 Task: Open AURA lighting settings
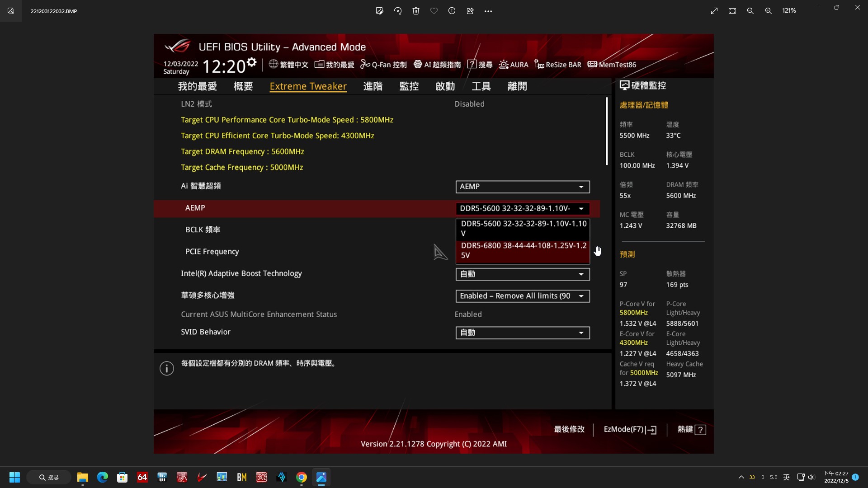(x=514, y=65)
